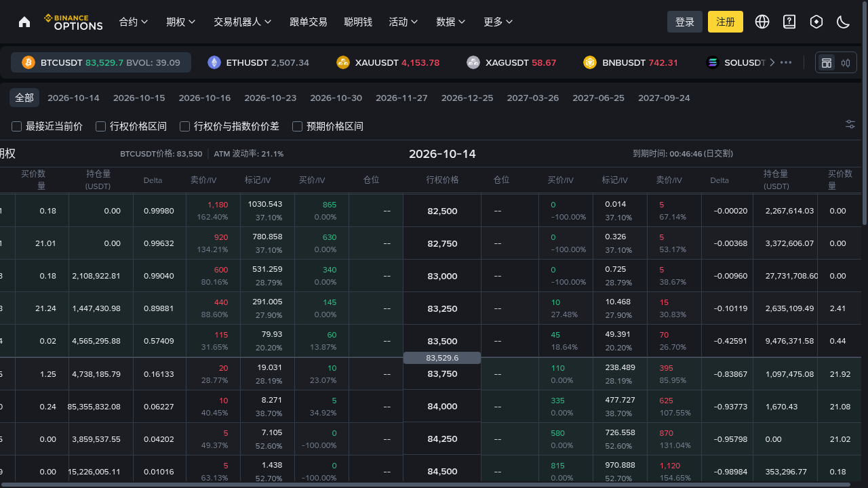Enable the 行权价与指数价价差 checkbox
The width and height of the screenshot is (868, 488).
click(x=184, y=126)
